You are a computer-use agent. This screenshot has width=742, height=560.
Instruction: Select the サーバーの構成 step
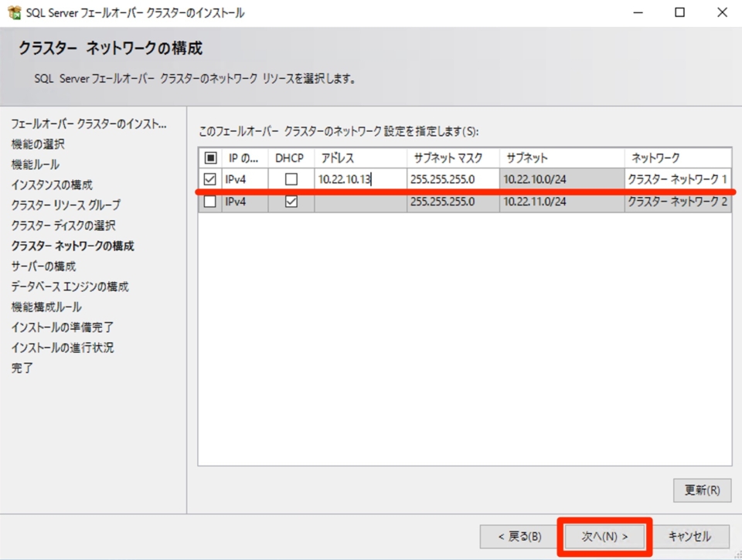tap(43, 266)
